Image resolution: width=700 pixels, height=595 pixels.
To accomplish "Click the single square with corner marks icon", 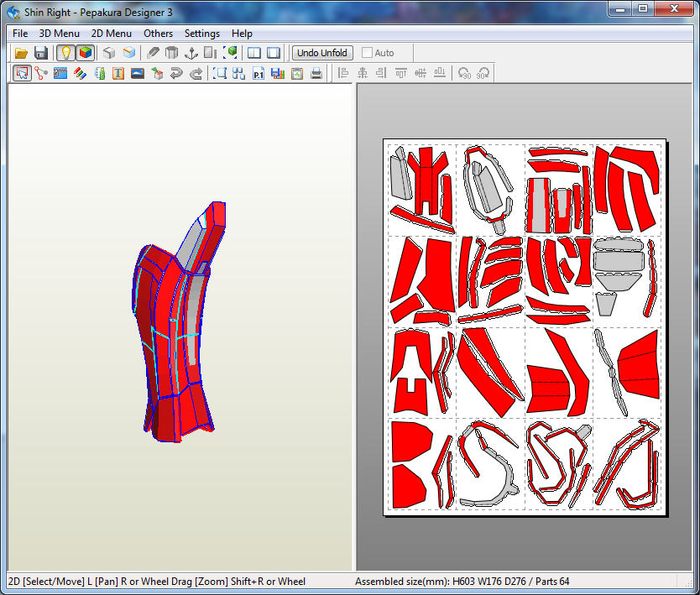I will 220,73.
